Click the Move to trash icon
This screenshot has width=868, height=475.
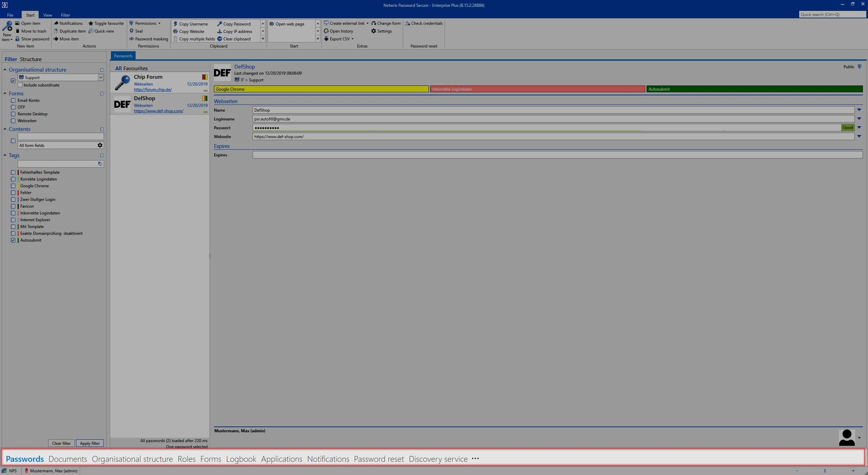pos(17,31)
